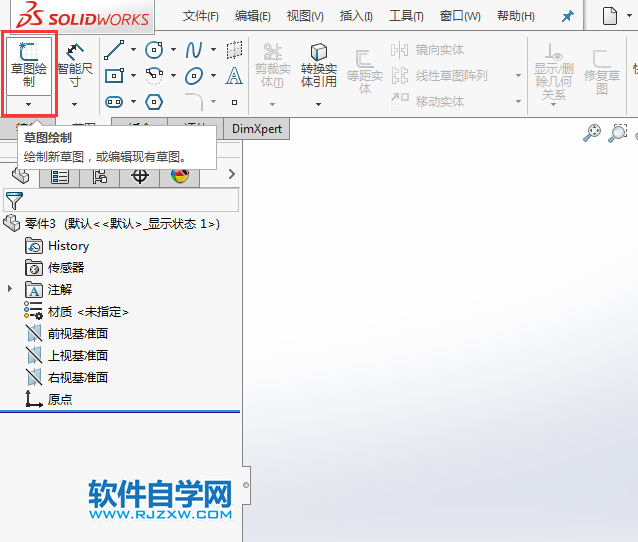
Task: Open the Line tool dropdown arrow
Action: [134, 50]
